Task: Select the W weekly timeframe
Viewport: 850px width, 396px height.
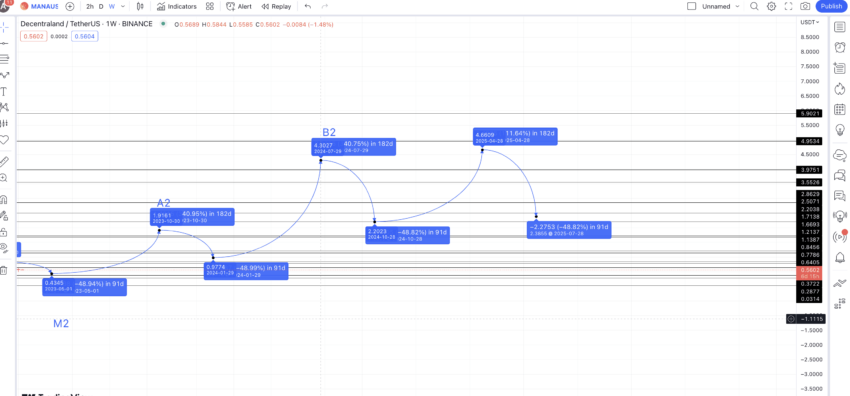Action: tap(112, 7)
